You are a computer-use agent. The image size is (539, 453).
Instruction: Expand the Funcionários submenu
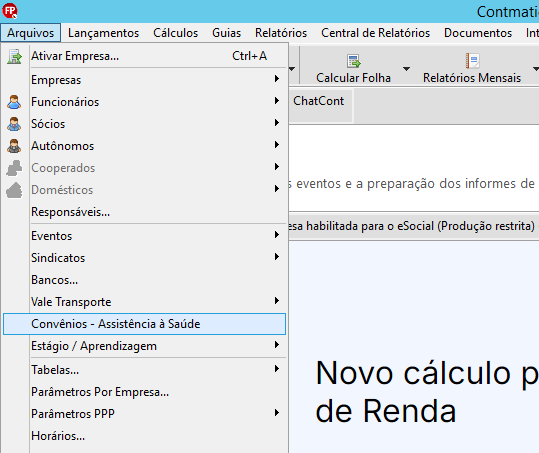click(x=144, y=102)
